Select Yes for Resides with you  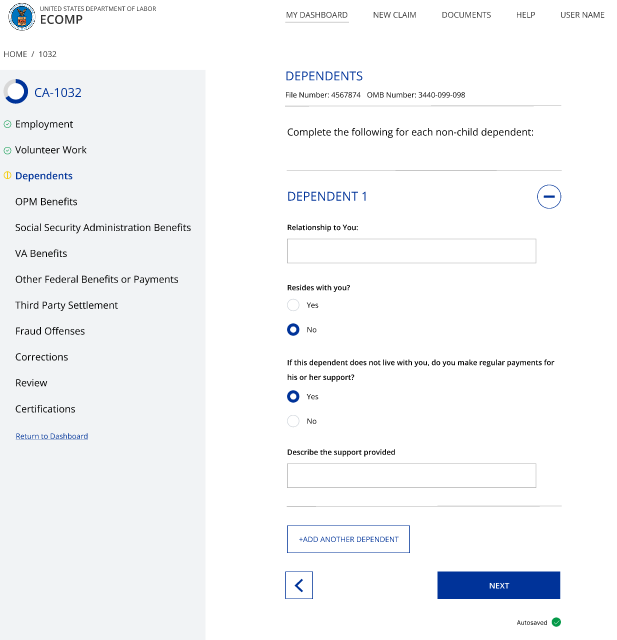coord(293,305)
